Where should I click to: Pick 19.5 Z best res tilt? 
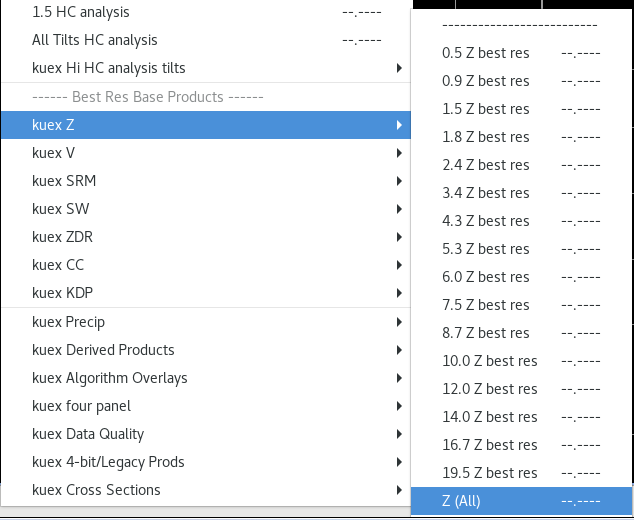coord(521,473)
